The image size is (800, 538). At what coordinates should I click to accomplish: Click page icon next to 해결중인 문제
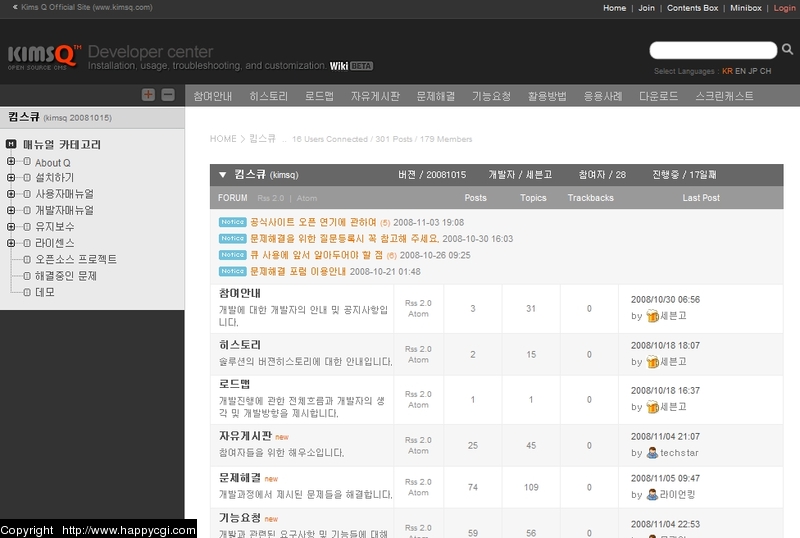[27, 276]
